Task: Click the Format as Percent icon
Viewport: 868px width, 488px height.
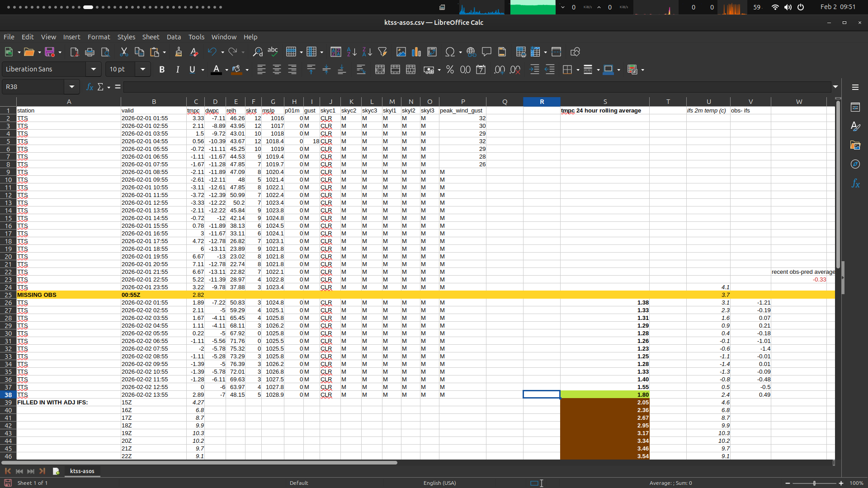Action: pyautogui.click(x=450, y=70)
